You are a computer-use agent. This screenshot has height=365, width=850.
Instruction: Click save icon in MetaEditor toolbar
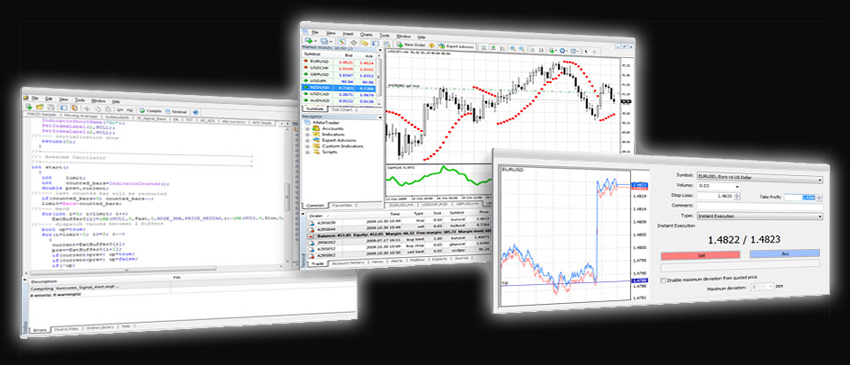click(x=50, y=107)
